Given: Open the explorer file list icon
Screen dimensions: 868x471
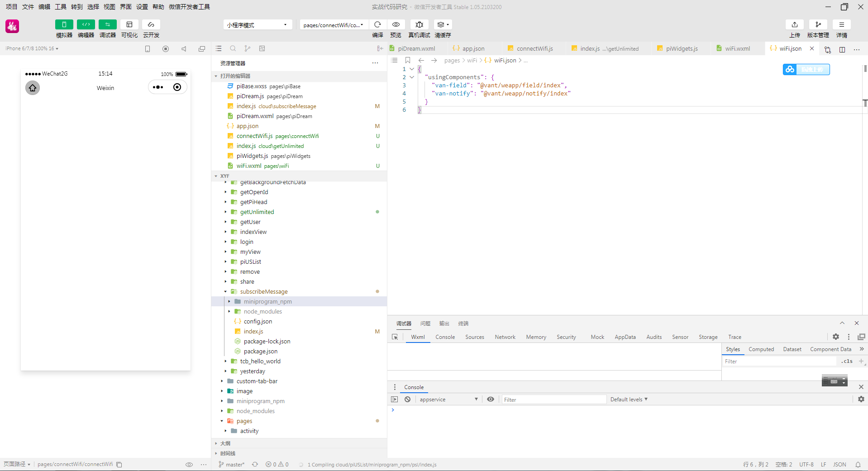Looking at the screenshot, I should coord(219,48).
